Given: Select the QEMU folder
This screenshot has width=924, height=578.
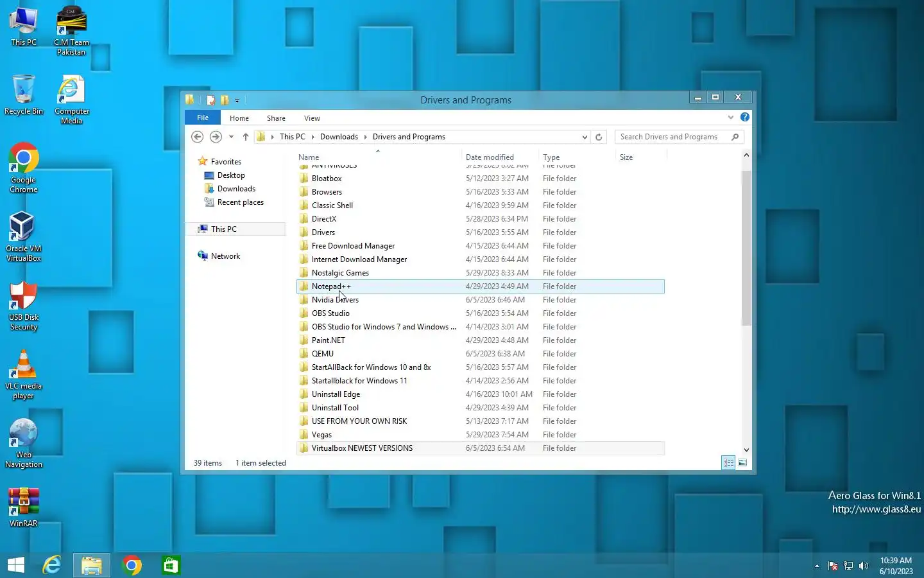Looking at the screenshot, I should (x=323, y=354).
